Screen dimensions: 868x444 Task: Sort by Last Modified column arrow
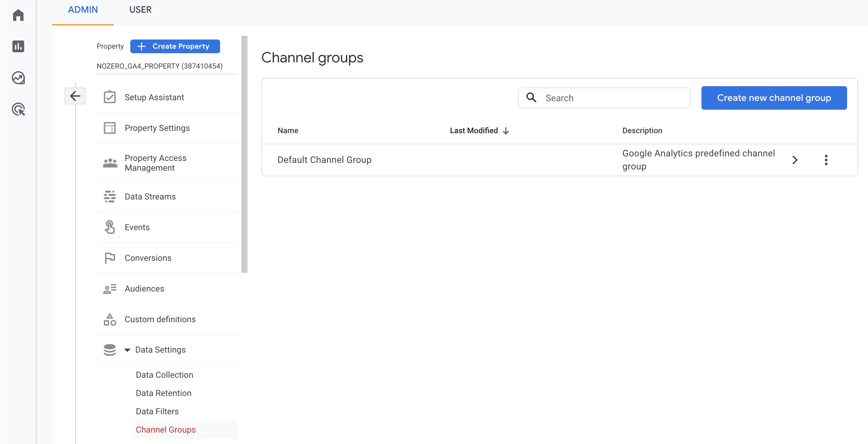coord(506,131)
